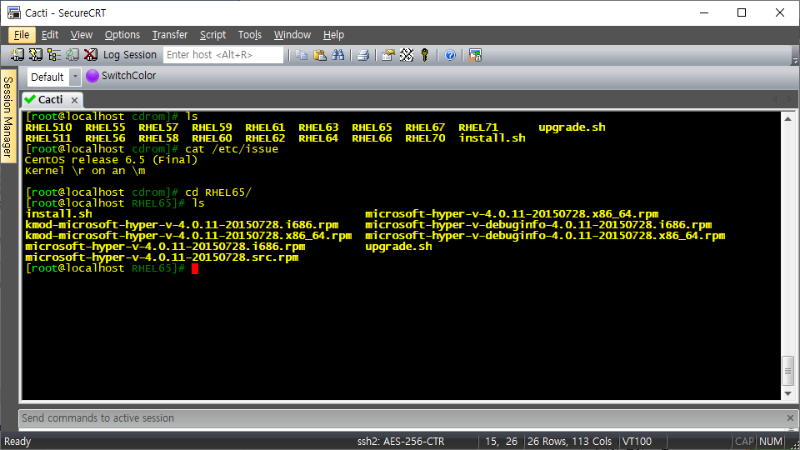Click the Enter host input field
The width and height of the screenshot is (800, 450).
point(222,55)
